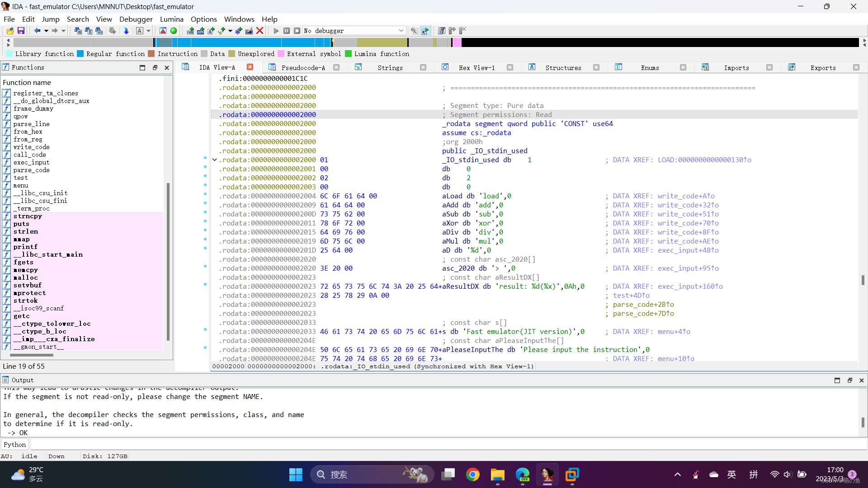Image resolution: width=868 pixels, height=488 pixels.
Task: Switch to the Pseudocode-A tab
Action: click(303, 67)
